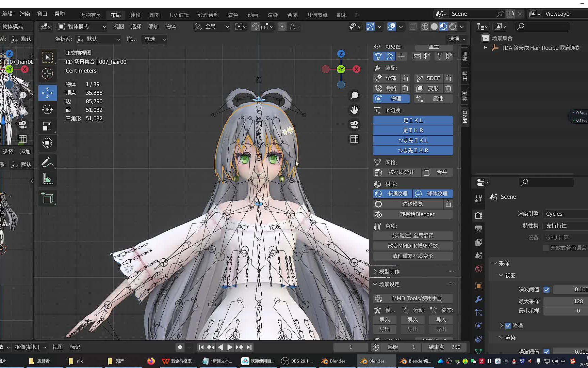
Task: Click the viewport zoom magnifier icon
Action: [x=355, y=95]
